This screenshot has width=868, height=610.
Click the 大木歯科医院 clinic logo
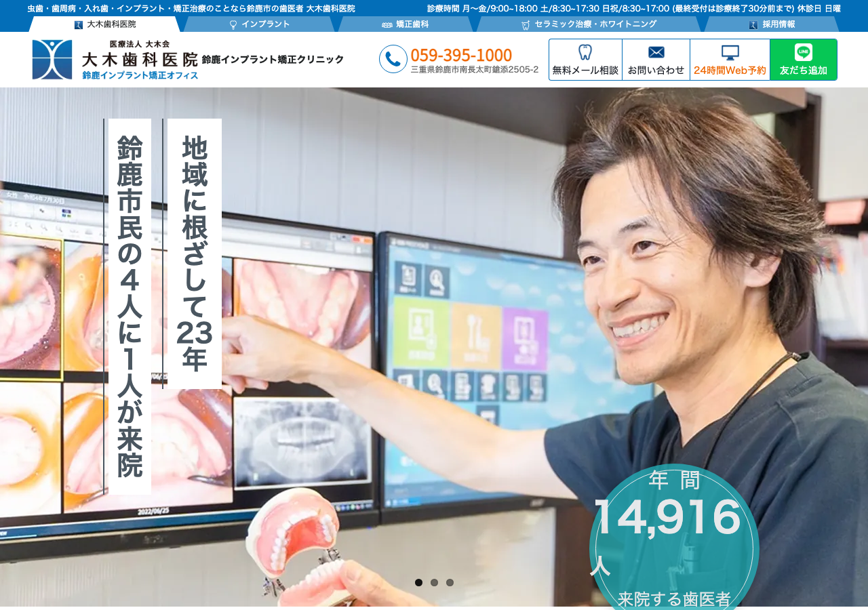115,60
